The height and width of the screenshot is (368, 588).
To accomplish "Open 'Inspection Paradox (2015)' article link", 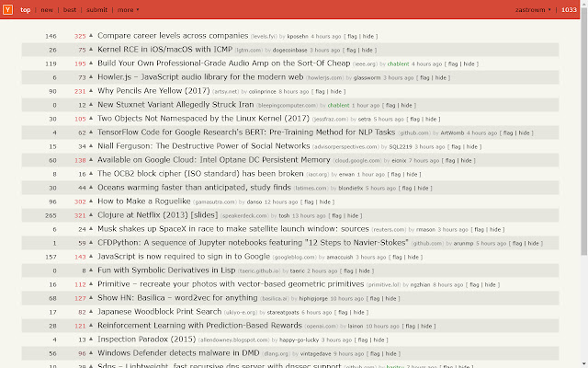I will pos(147,339).
